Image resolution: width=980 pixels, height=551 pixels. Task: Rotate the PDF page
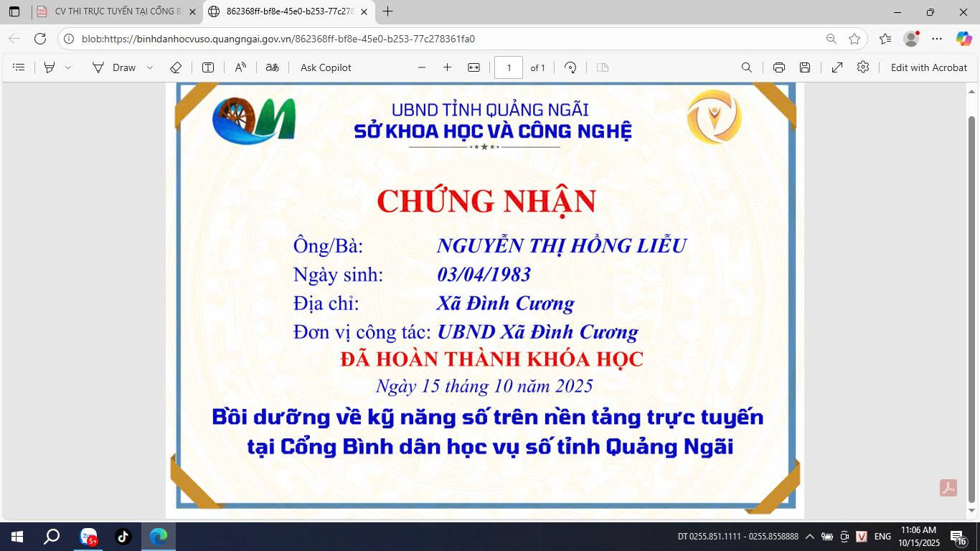pos(570,67)
